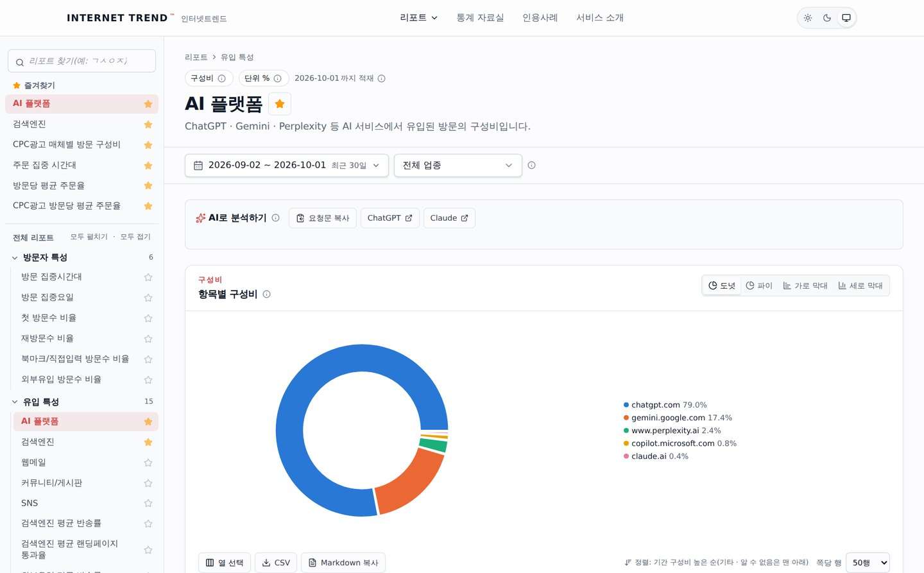Click gemini.google.com orange legend dot
The height and width of the screenshot is (573, 924).
(x=626, y=418)
